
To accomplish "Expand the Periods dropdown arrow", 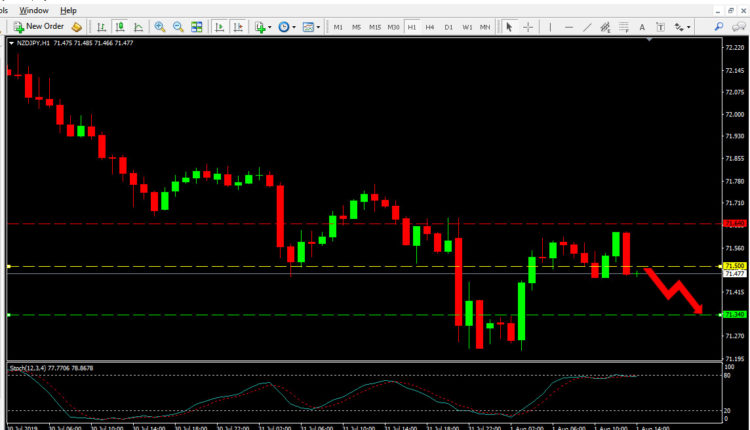I will pos(294,27).
